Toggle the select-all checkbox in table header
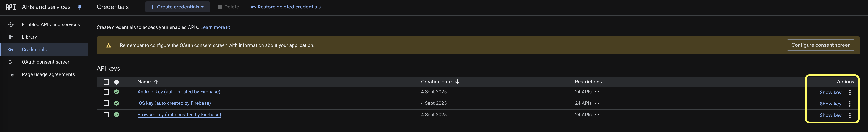 point(106,82)
